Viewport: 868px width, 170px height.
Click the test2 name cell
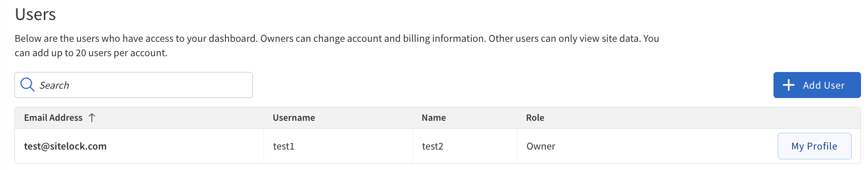click(x=465, y=146)
